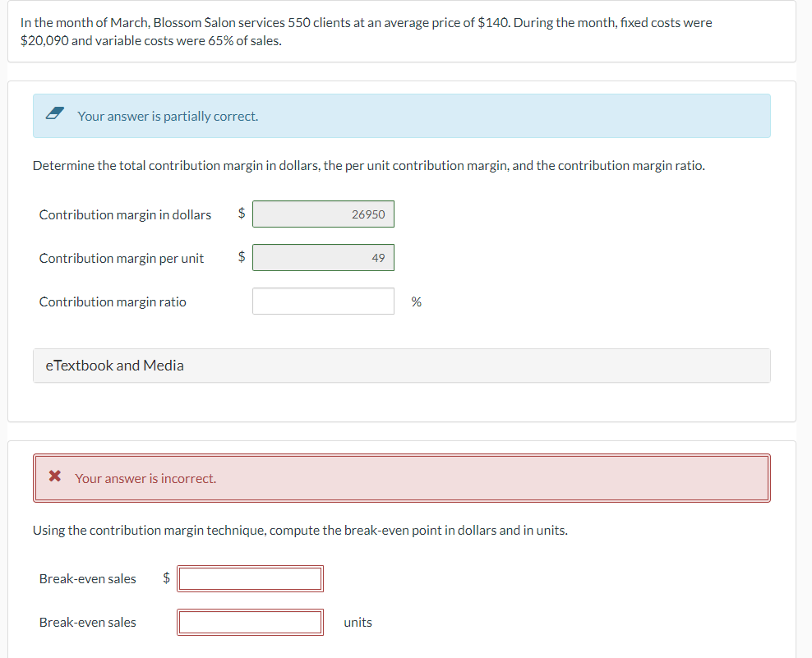Click the red X incorrect icon
Screen dimensions: 812x658
point(54,476)
